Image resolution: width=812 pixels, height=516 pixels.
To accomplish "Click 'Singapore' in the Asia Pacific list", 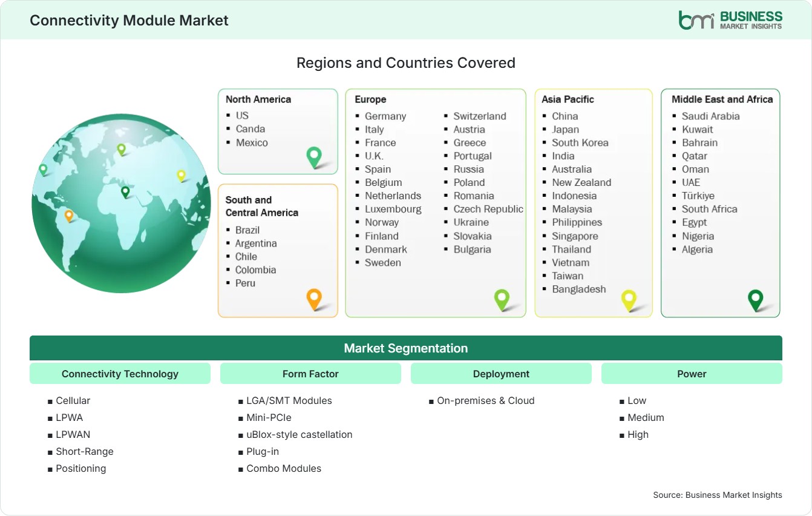I will [575, 236].
